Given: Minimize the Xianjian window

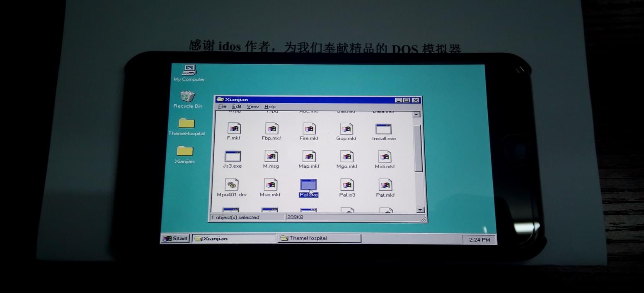Looking at the screenshot, I should (398, 100).
